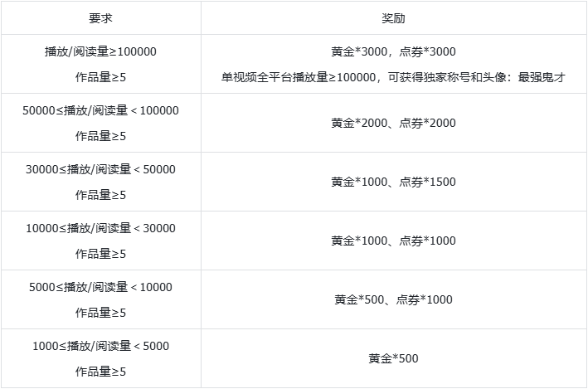Select the 播放/阅读量≥100000 requirement text

[100, 51]
